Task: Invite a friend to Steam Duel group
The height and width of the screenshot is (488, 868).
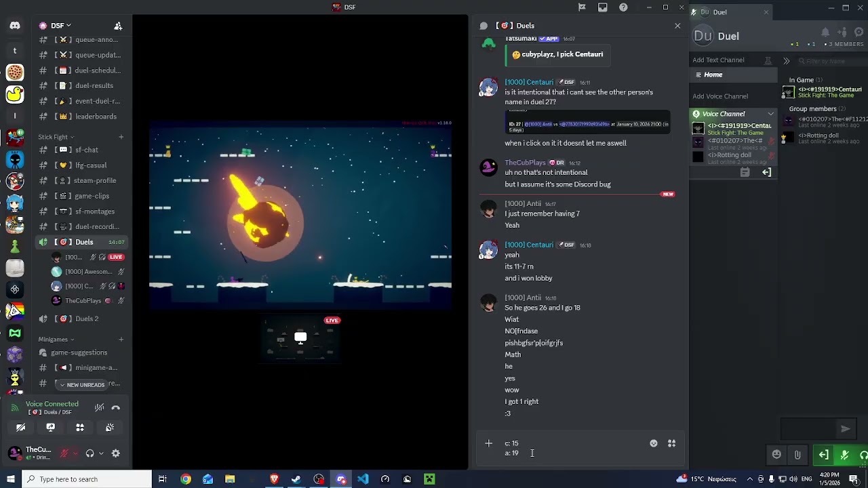Action: point(842,33)
